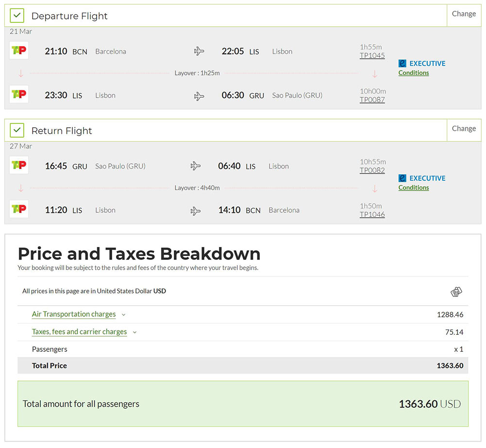
Task: Open flight TP1045 details link
Action: point(372,55)
